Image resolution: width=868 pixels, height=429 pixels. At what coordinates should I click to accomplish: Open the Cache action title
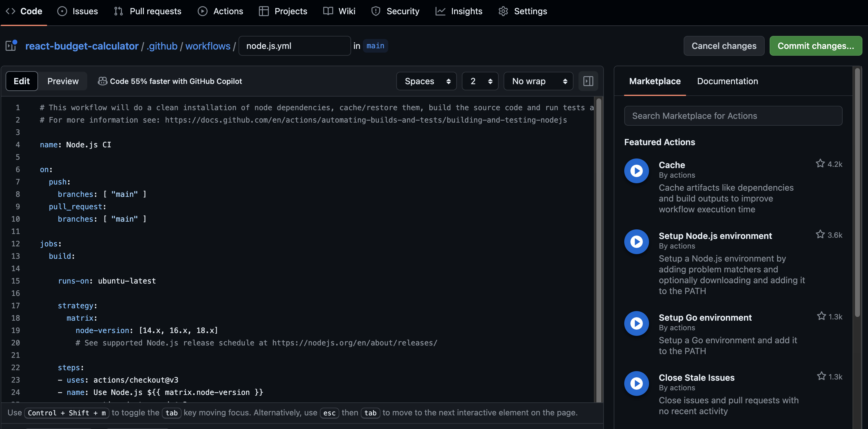tap(672, 165)
